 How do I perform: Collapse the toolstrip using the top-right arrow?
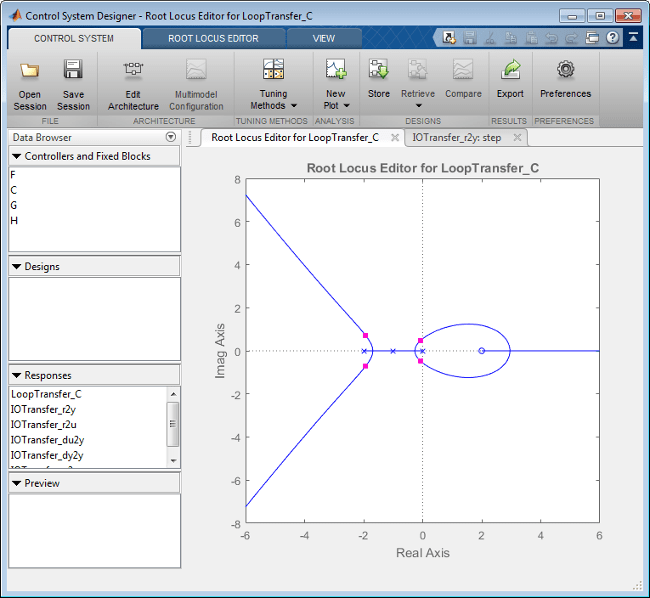(x=631, y=38)
